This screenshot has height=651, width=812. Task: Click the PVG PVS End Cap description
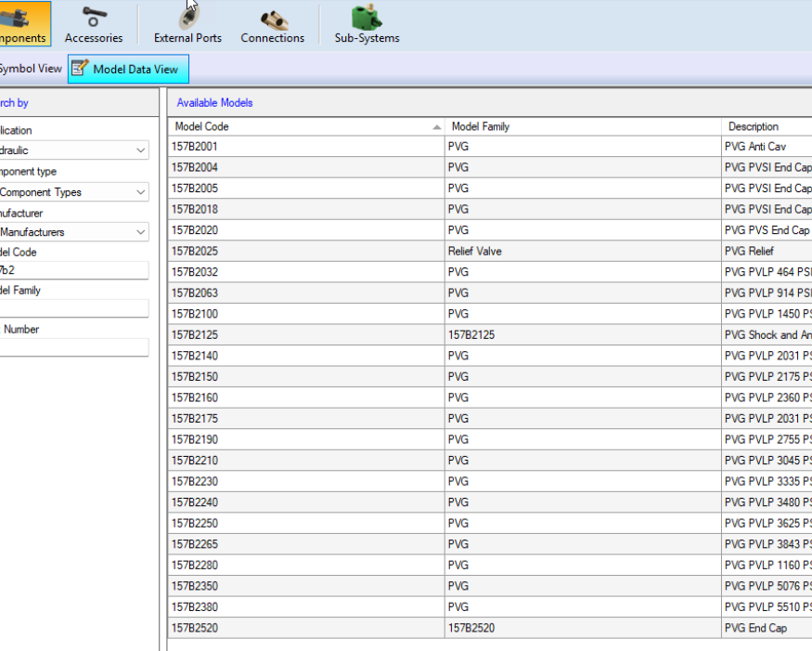pos(767,230)
